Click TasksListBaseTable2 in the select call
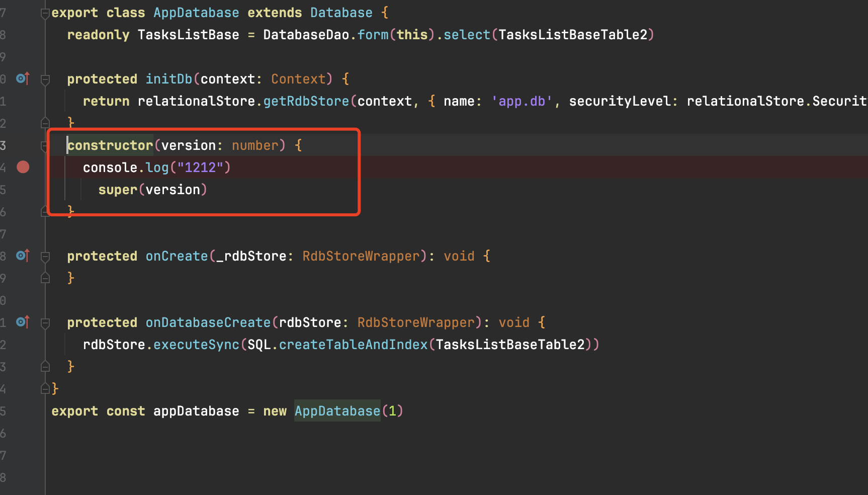Image resolution: width=868 pixels, height=495 pixels. (573, 35)
